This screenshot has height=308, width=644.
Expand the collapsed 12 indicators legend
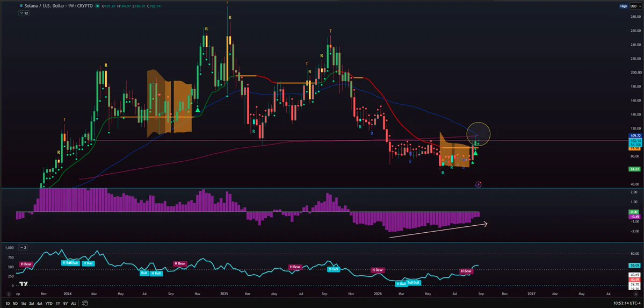point(24,13)
